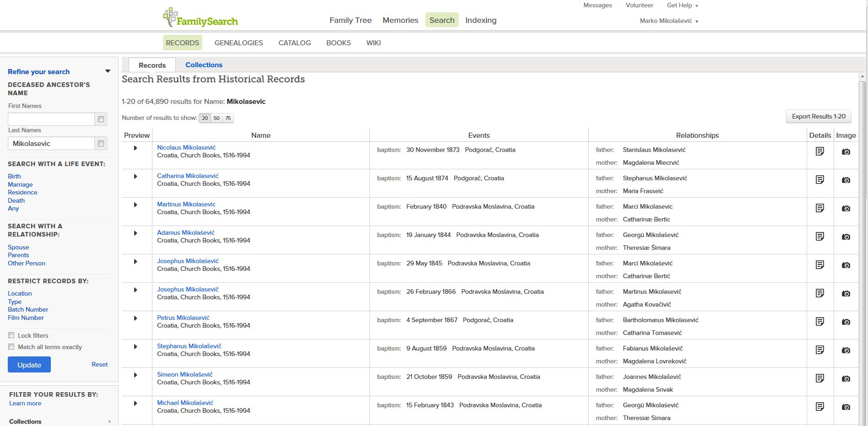Click the FamilySearch tree logo
Image resolution: width=868 pixels, height=426 pixels.
170,17
